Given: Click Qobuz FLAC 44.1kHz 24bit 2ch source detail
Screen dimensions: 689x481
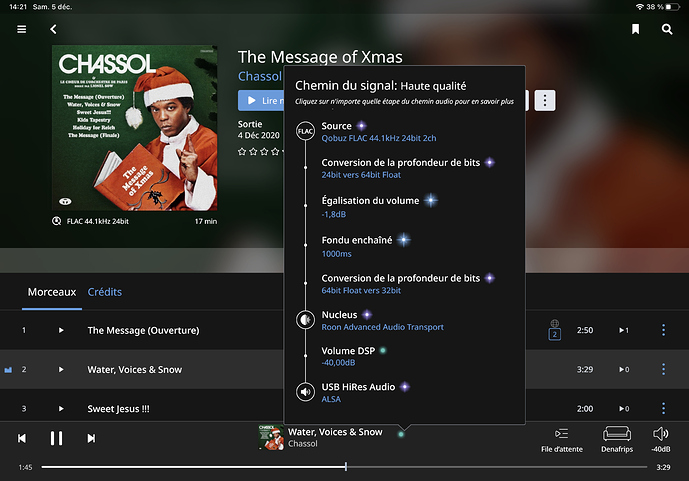Looking at the screenshot, I should click(x=379, y=138).
